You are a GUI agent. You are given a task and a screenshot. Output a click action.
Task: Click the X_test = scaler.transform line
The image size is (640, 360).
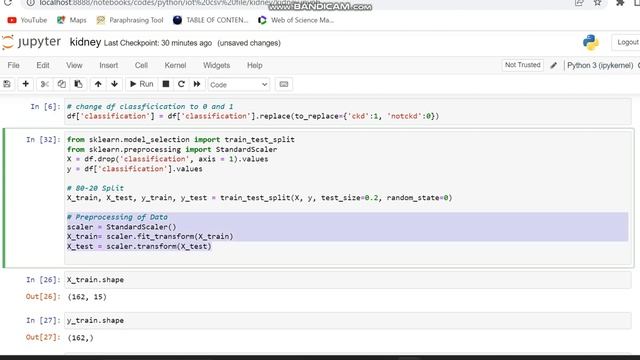(x=139, y=247)
